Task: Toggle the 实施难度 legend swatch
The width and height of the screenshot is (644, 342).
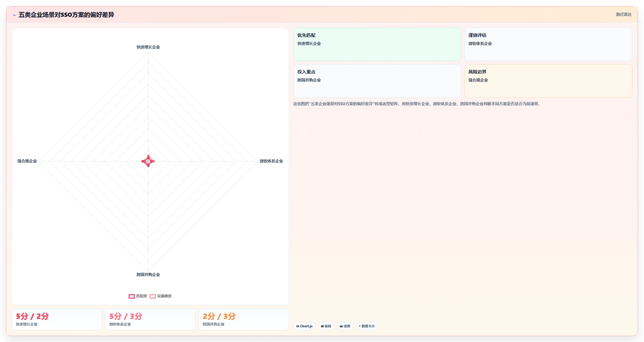Action: click(x=153, y=296)
